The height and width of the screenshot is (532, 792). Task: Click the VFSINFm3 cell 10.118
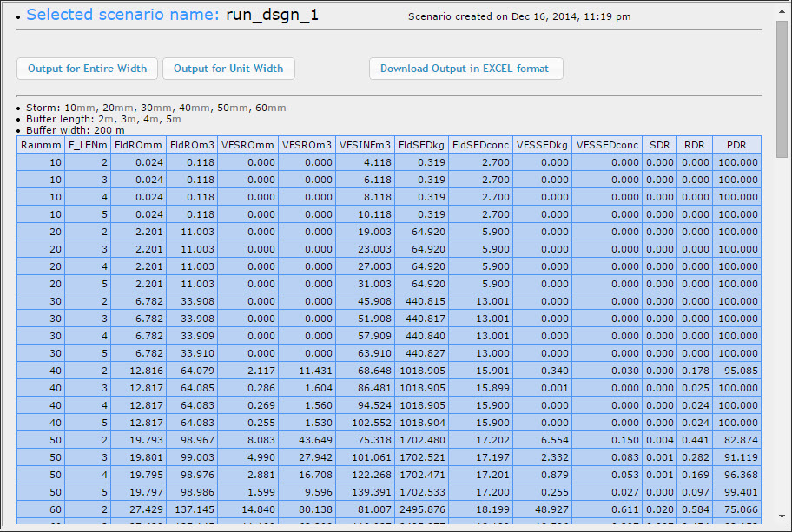pos(366,214)
